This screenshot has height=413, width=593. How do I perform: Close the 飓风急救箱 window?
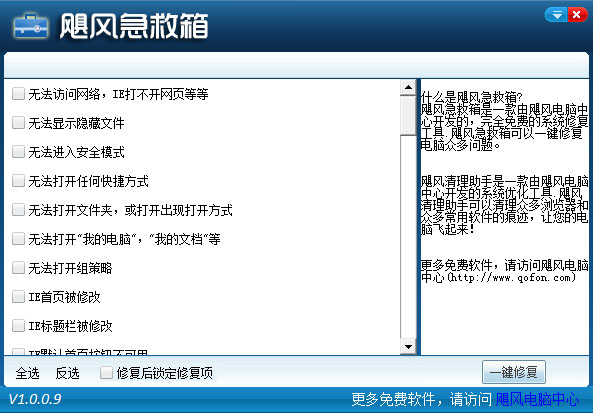tap(577, 15)
